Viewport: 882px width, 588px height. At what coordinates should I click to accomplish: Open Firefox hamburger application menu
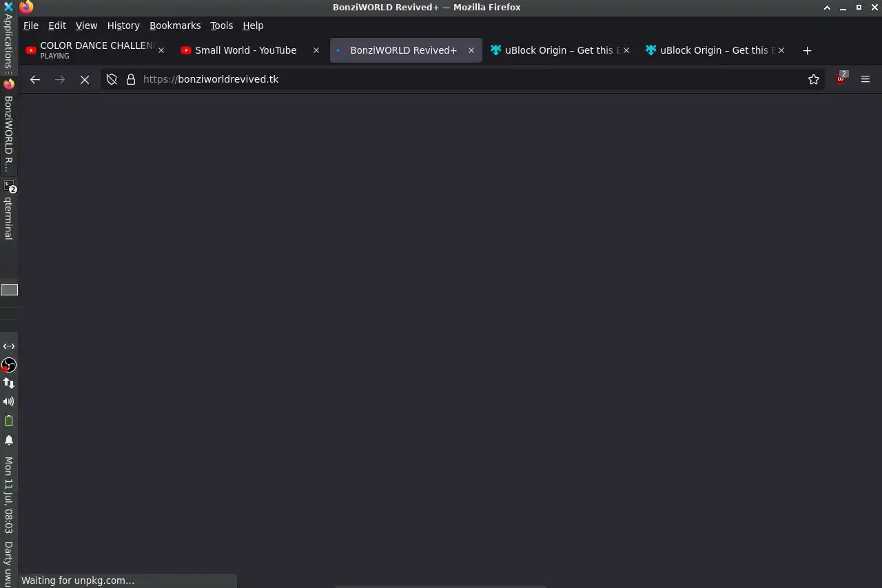[865, 79]
